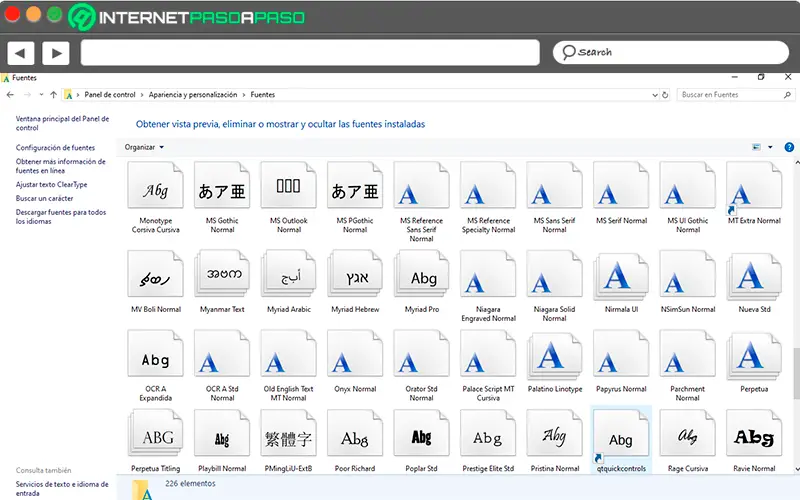Select the Ravie Normal font icon
This screenshot has width=800, height=500.
pos(754,433)
